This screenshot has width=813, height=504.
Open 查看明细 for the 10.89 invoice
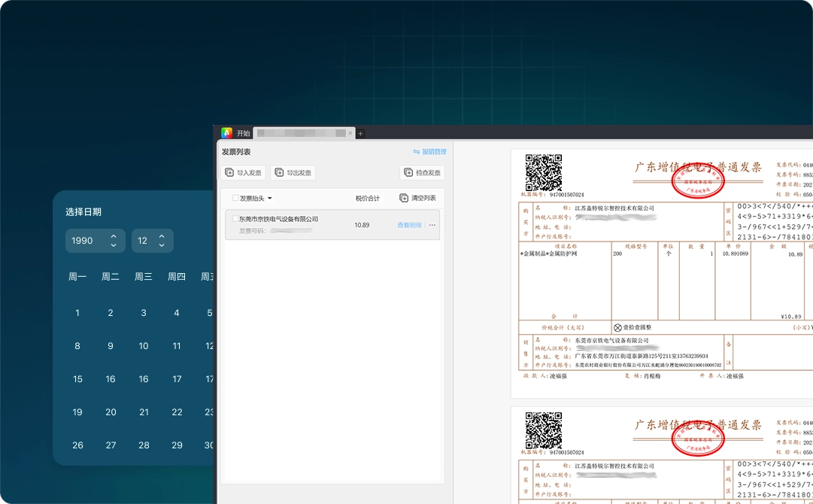[x=409, y=225]
